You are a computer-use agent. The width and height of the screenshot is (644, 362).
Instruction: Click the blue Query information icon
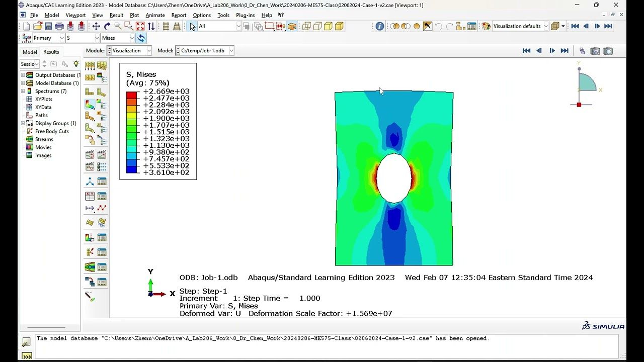[380, 26]
